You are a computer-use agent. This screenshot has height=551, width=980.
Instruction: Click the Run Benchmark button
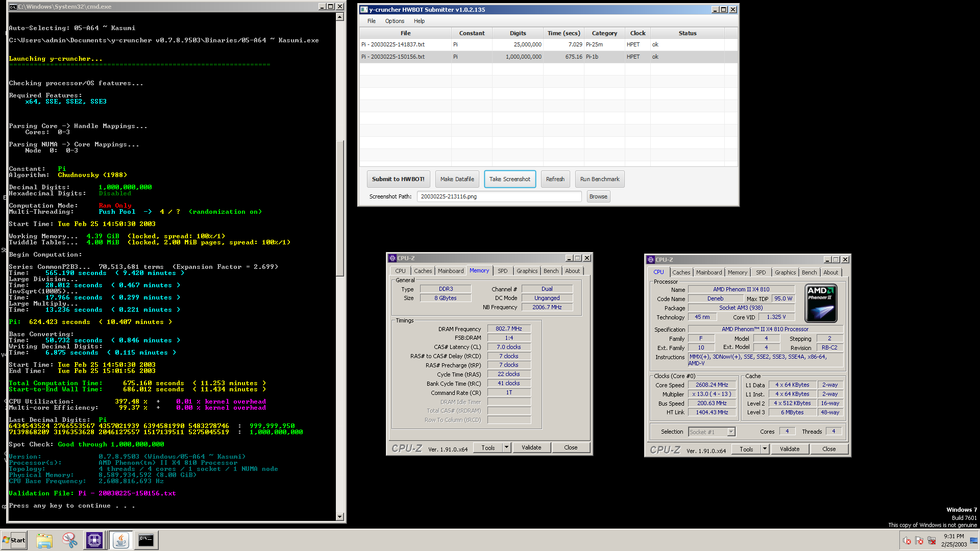pos(600,179)
